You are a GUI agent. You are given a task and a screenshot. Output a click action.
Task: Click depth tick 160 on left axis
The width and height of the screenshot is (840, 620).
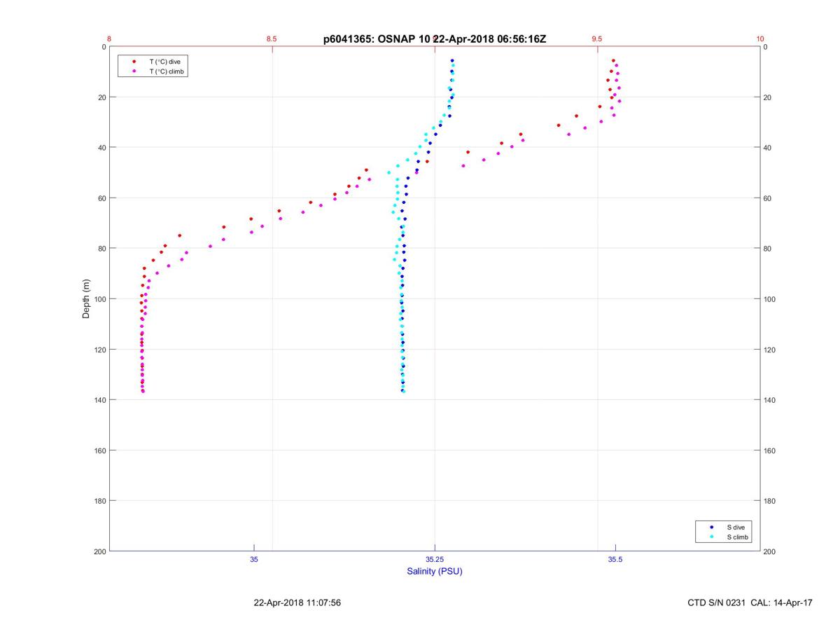pos(99,450)
